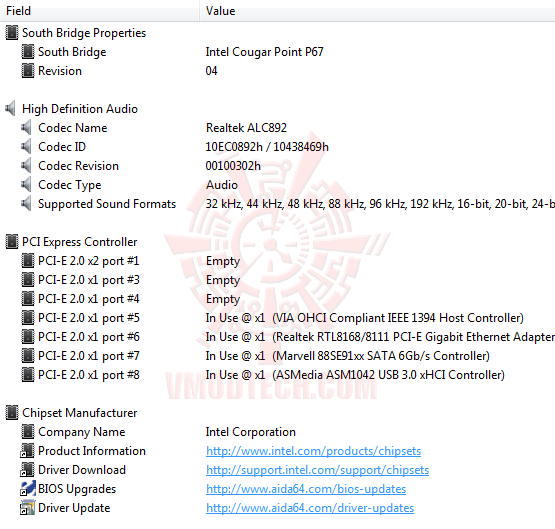
Task: Click the chip icon for PCI-E port #5
Action: click(x=28, y=318)
